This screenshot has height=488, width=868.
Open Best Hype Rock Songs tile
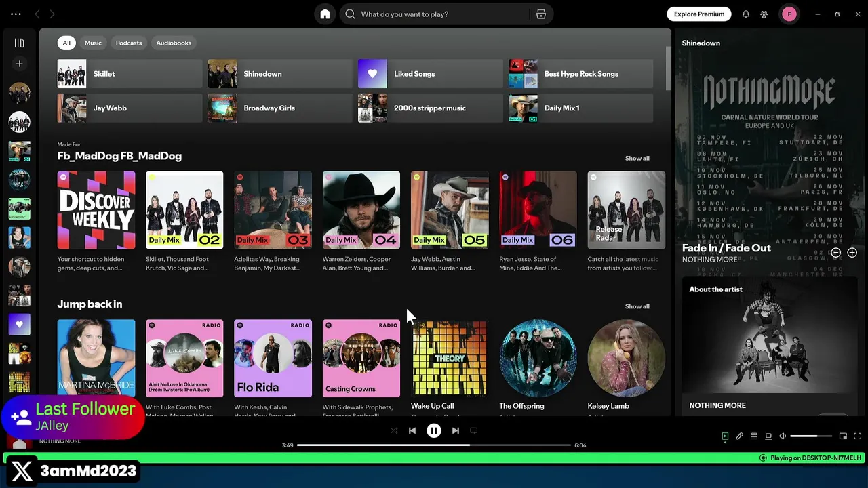[581, 74]
